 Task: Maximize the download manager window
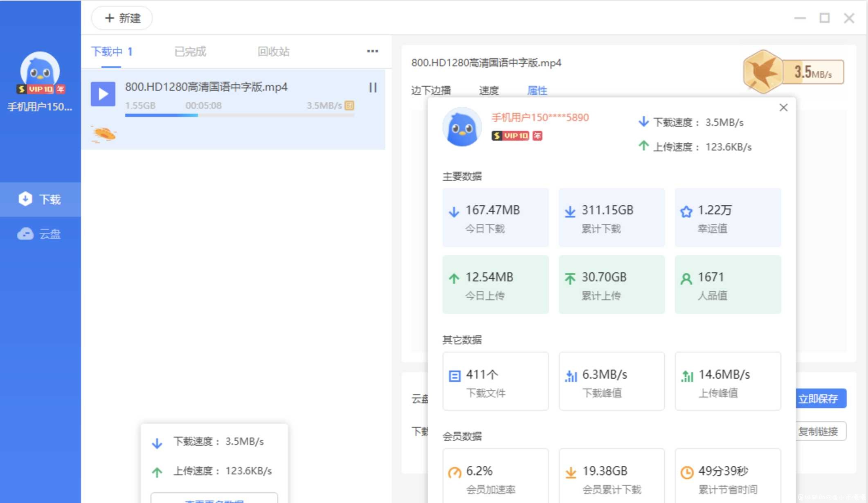[825, 18]
